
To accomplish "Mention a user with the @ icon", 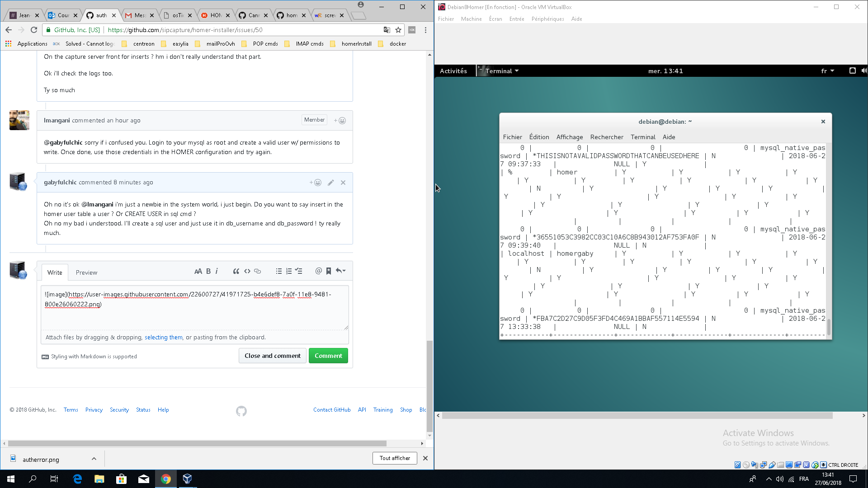I will (x=319, y=271).
